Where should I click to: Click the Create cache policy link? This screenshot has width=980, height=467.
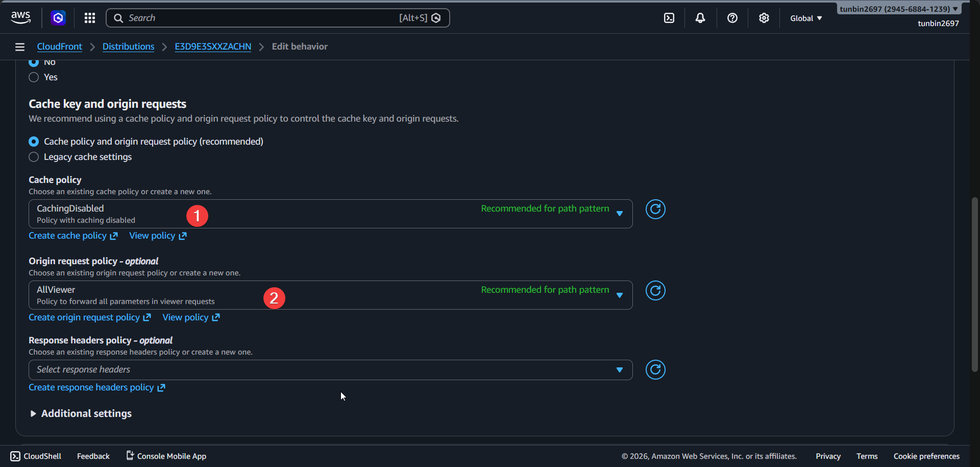pyautogui.click(x=68, y=236)
